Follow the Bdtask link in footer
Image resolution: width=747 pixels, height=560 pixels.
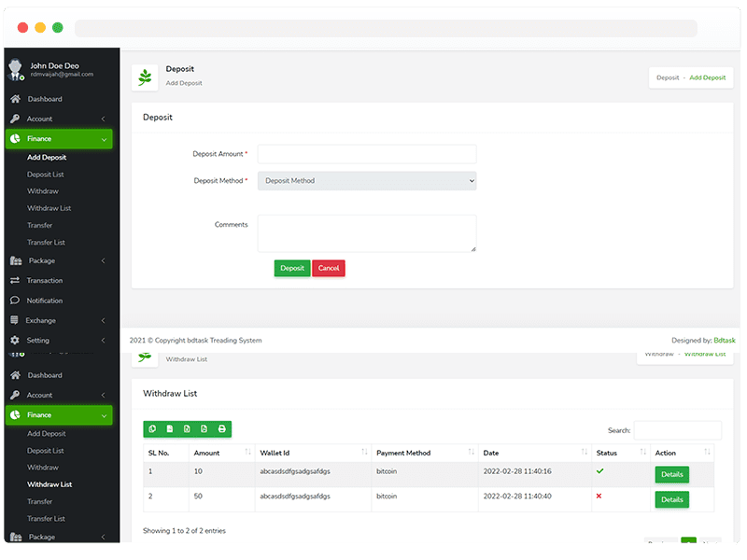pos(725,341)
